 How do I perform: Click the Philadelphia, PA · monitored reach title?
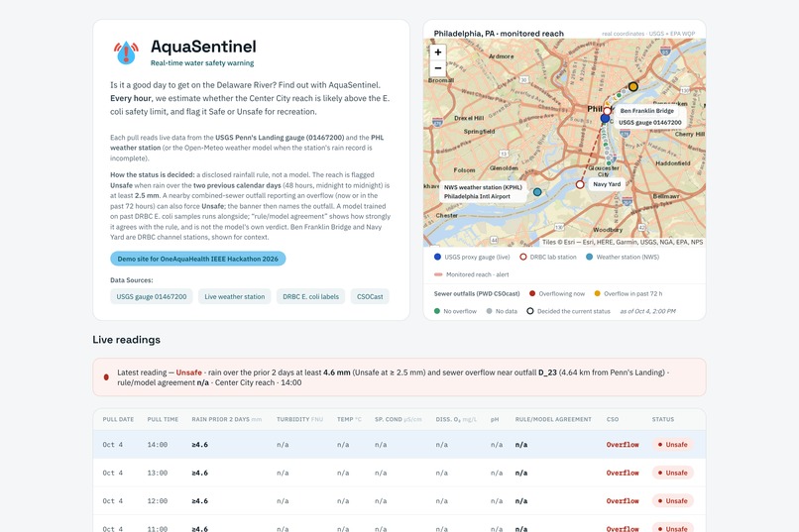[x=499, y=34]
